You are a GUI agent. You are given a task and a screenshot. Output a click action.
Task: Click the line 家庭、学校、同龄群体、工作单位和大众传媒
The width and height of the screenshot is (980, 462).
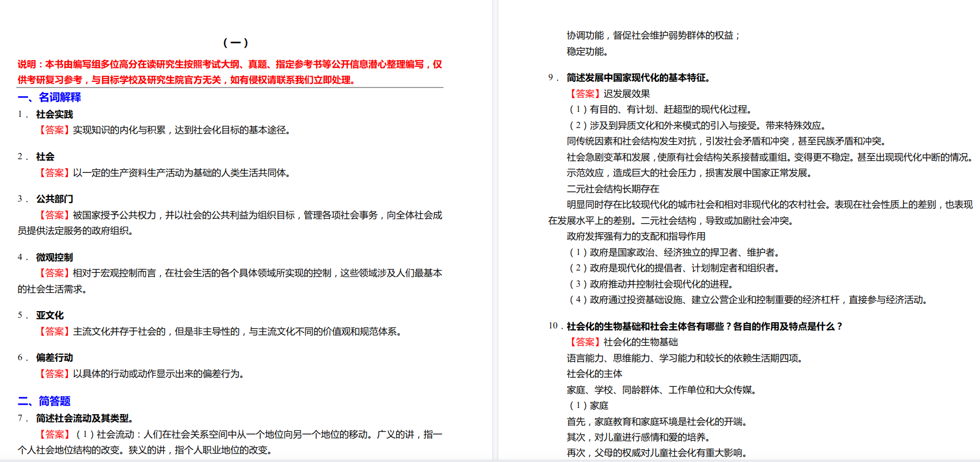pos(661,390)
